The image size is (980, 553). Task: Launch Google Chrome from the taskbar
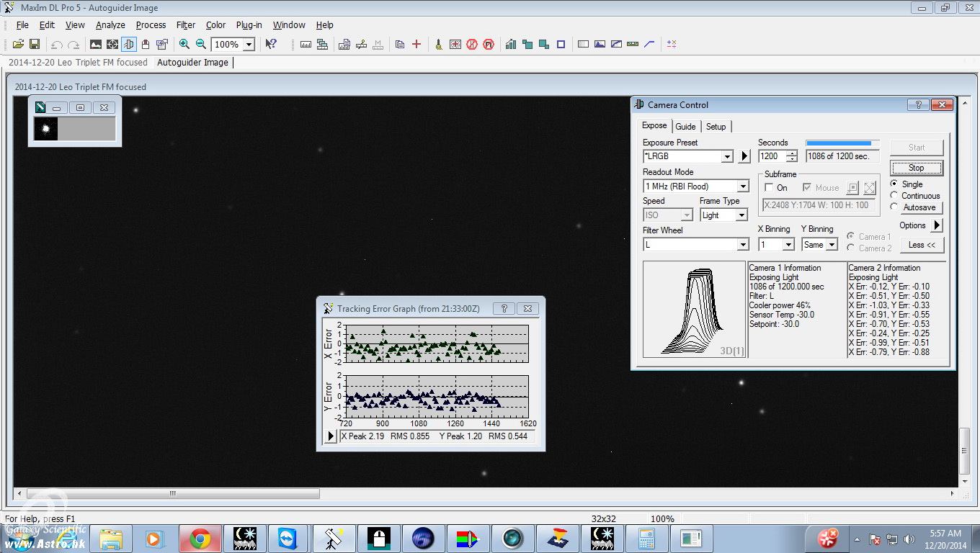[200, 538]
